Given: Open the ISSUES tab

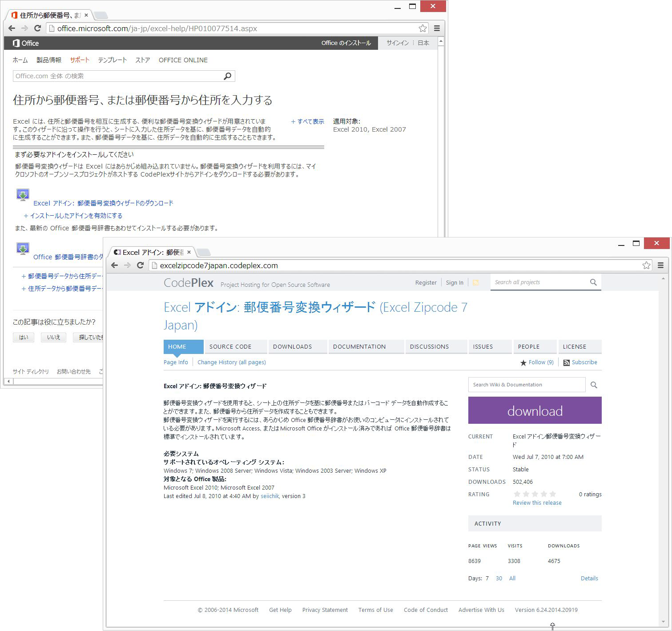Looking at the screenshot, I should pos(490,347).
